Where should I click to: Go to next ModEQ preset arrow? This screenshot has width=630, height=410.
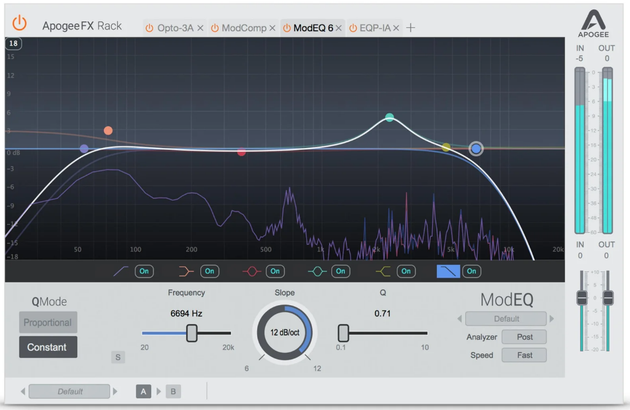pos(552,319)
